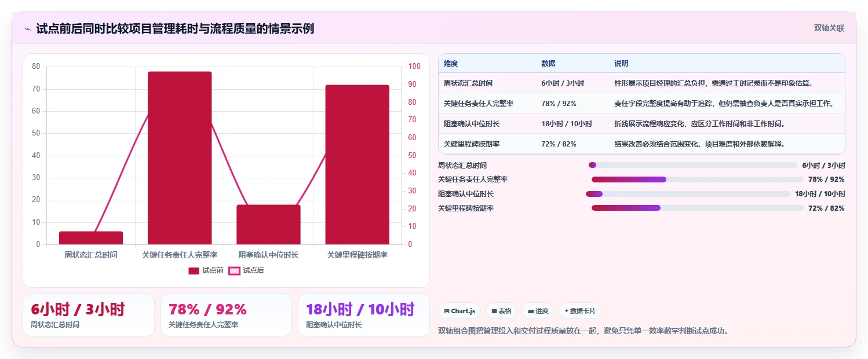
Task: Click the 周状态汇总时间 x-axis label
Action: coord(91,255)
